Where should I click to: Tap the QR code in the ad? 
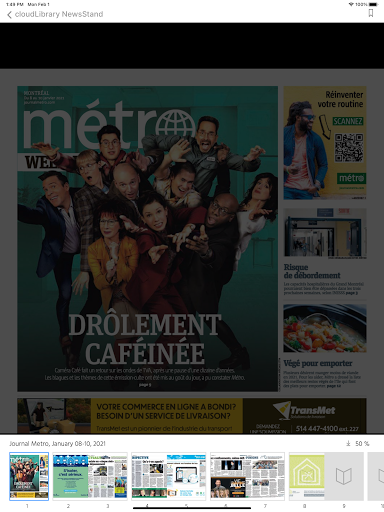[x=349, y=148]
